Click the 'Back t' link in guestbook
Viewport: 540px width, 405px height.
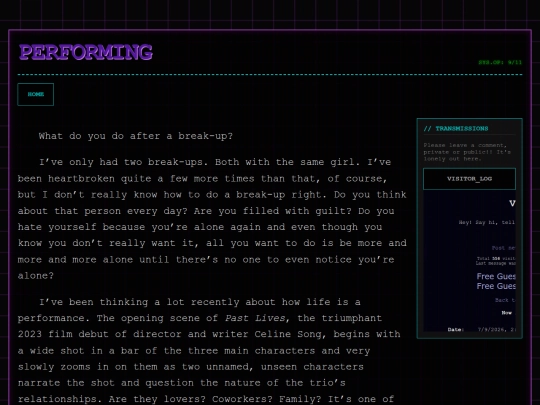click(x=505, y=300)
